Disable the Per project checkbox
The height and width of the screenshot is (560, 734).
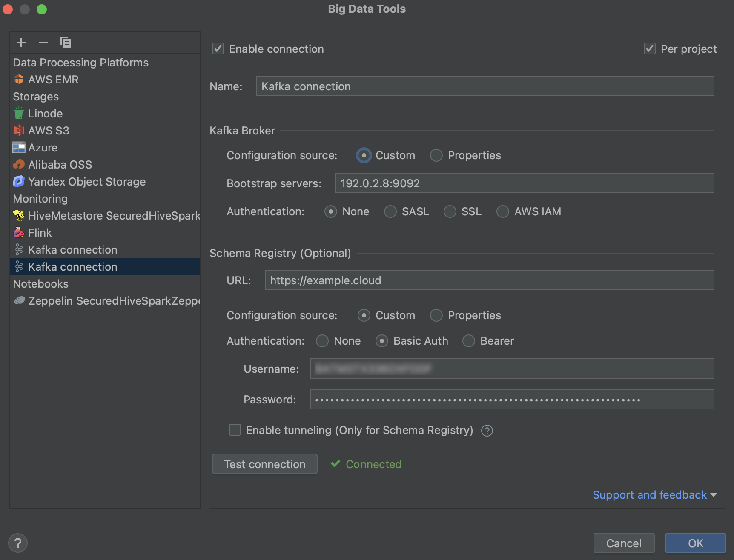pos(649,49)
